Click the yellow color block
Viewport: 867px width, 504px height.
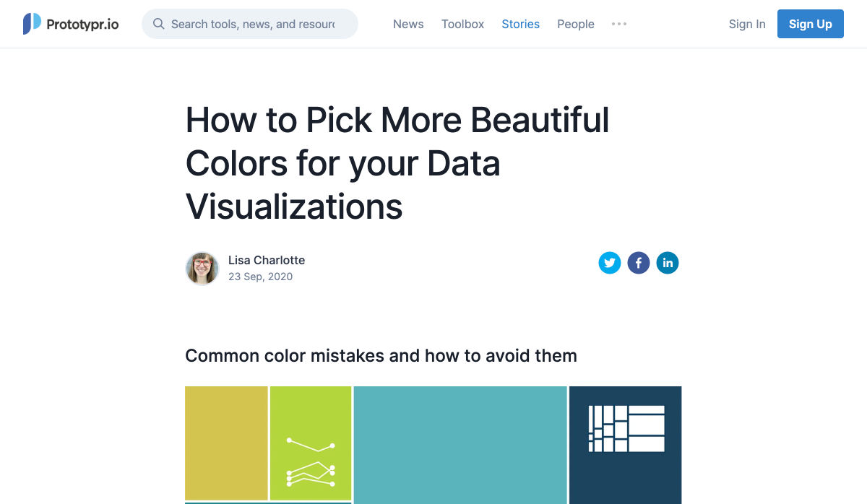pos(226,443)
